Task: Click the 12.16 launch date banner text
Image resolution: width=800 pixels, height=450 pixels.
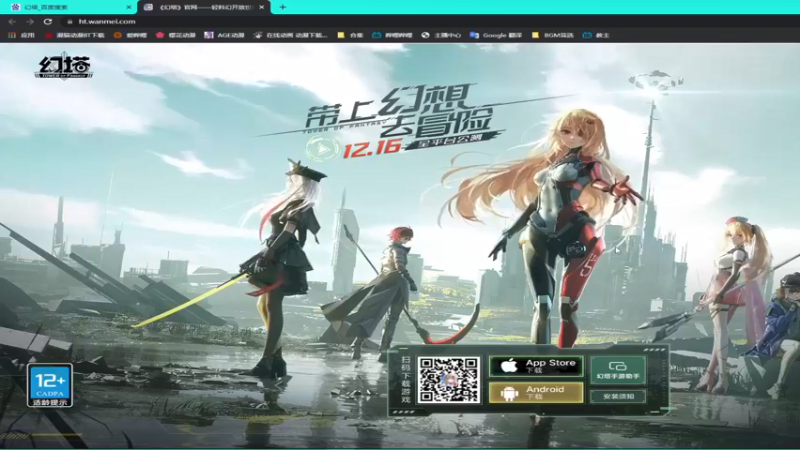Action: pyautogui.click(x=371, y=148)
